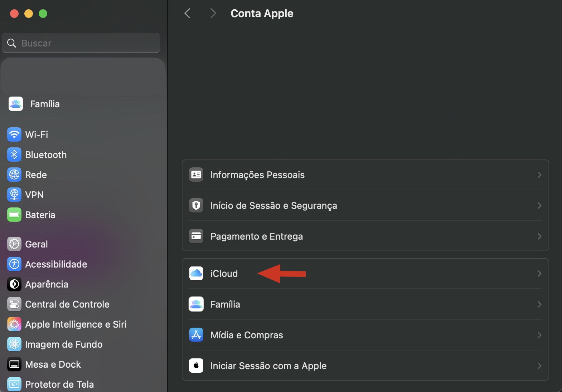Screen dimensions: 562x392
Task: Click green full-screen window button
Action: click(43, 14)
